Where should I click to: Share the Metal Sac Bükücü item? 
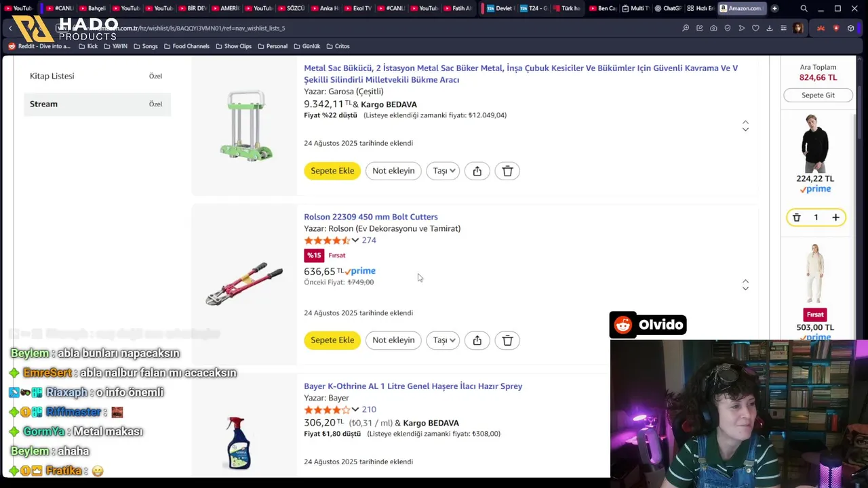(477, 171)
